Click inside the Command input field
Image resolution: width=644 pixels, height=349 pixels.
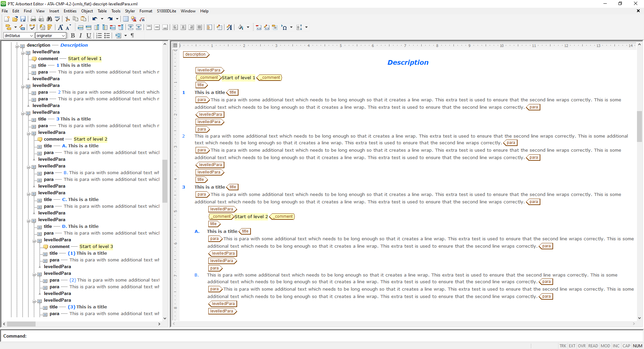[x=101, y=336]
